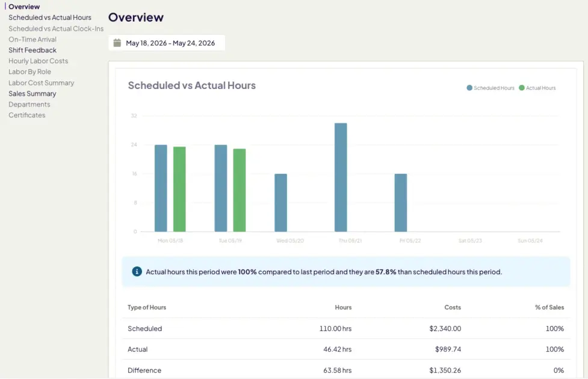Click the Mon 05/18 axis label
Image resolution: width=588 pixels, height=379 pixels.
pyautogui.click(x=170, y=241)
